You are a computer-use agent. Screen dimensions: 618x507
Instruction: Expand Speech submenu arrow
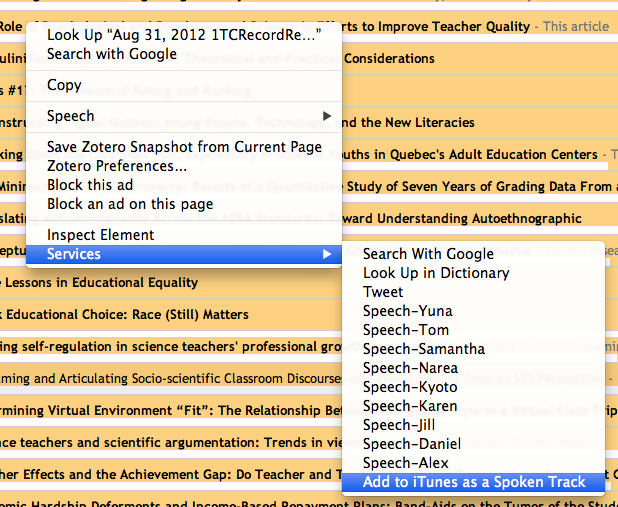tap(327, 116)
